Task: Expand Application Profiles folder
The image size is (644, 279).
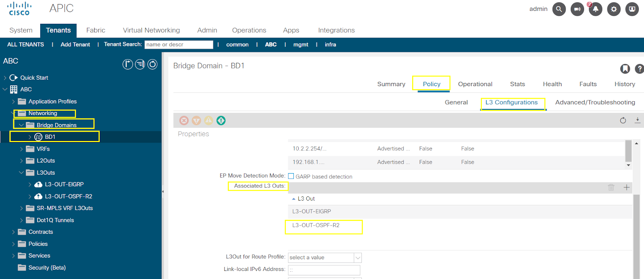Action: point(13,101)
